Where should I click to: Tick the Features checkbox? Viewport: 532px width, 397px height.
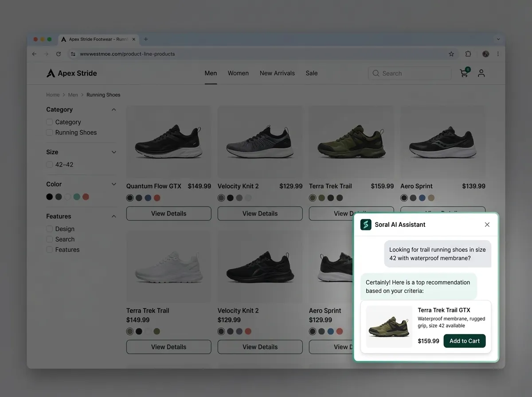pos(50,250)
